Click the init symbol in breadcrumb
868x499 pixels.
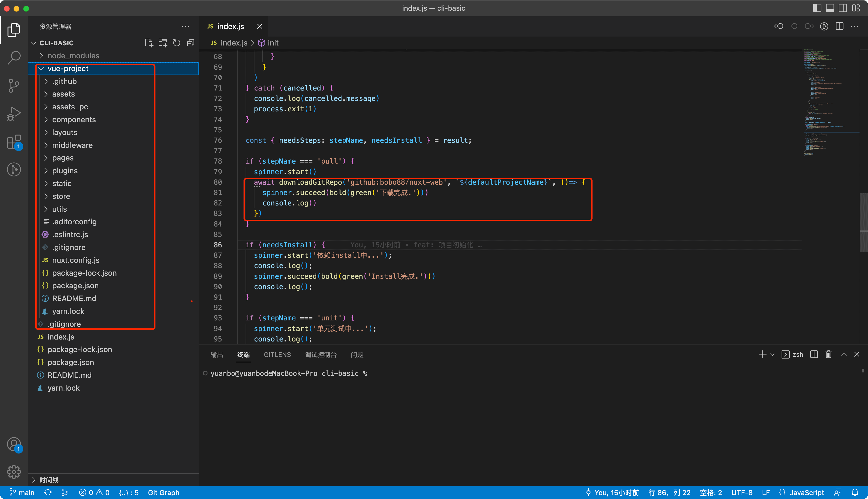269,43
